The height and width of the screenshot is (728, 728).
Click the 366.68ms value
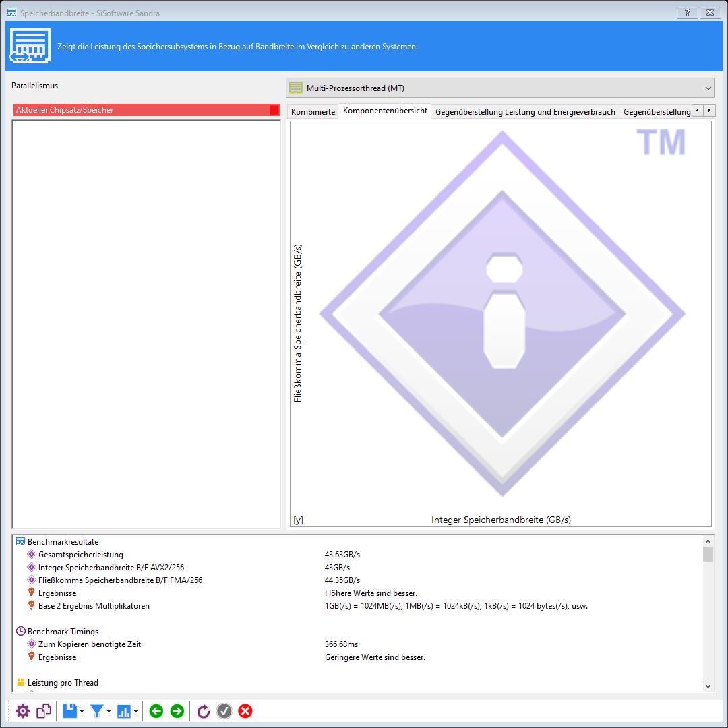pyautogui.click(x=341, y=644)
